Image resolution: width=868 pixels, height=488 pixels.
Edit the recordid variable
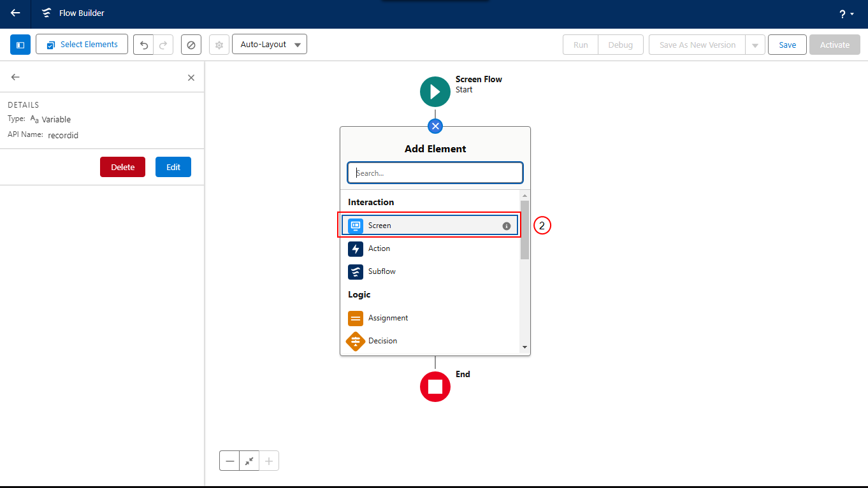173,167
